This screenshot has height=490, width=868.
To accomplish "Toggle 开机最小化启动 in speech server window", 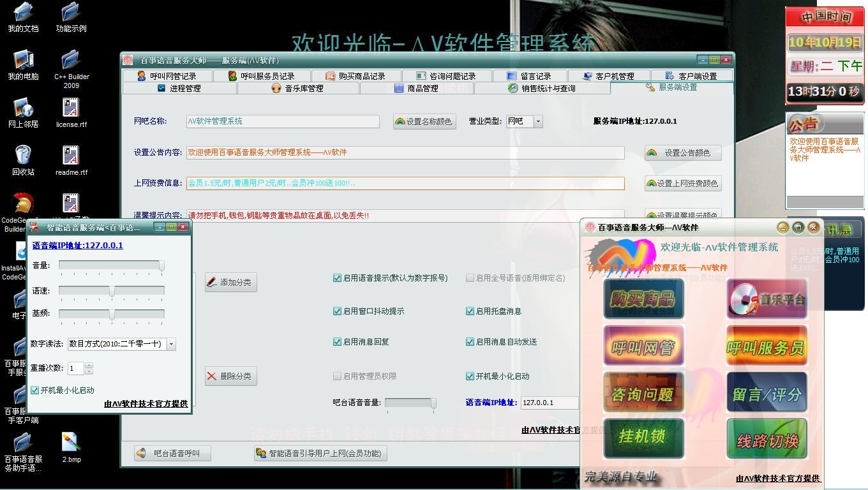I will click(35, 390).
